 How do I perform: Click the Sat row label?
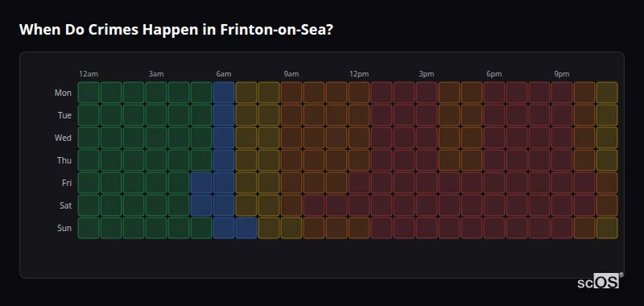[x=65, y=206]
